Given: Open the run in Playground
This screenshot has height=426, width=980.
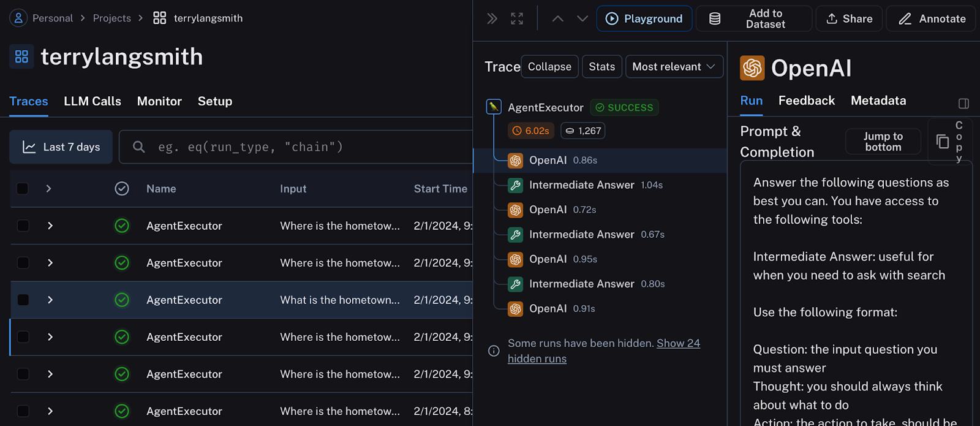Looking at the screenshot, I should (644, 18).
